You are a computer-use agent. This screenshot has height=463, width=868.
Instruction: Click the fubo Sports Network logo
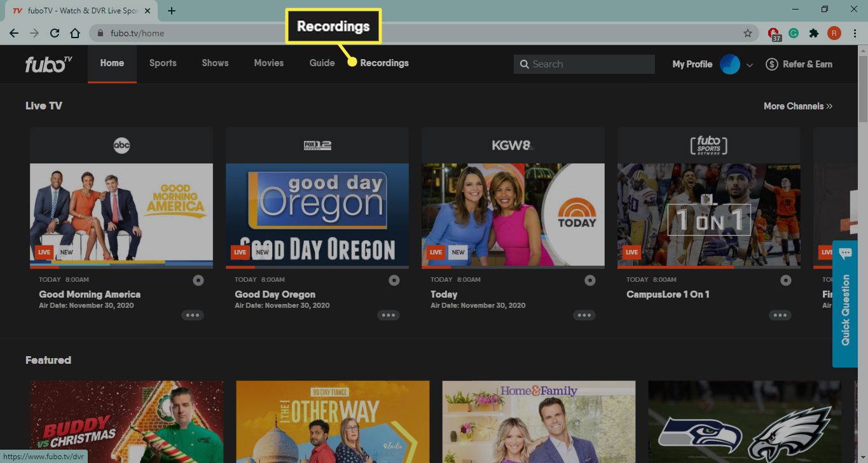point(709,146)
